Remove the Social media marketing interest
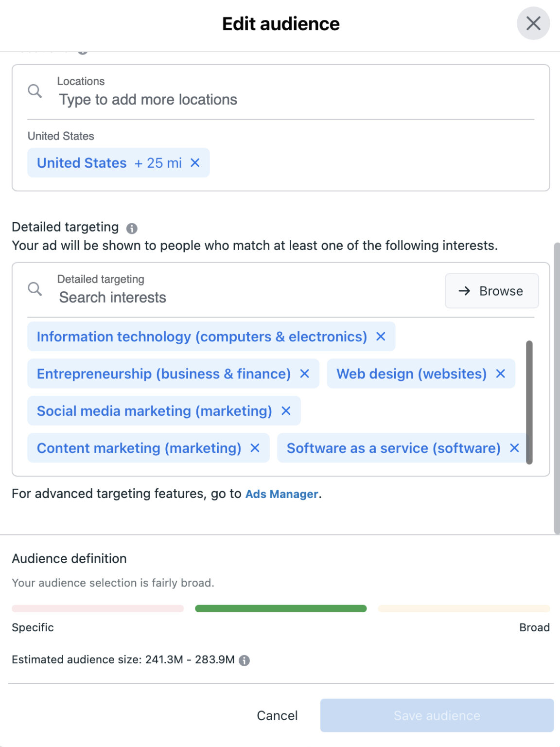Screen dimensions: 560x747 pos(286,411)
